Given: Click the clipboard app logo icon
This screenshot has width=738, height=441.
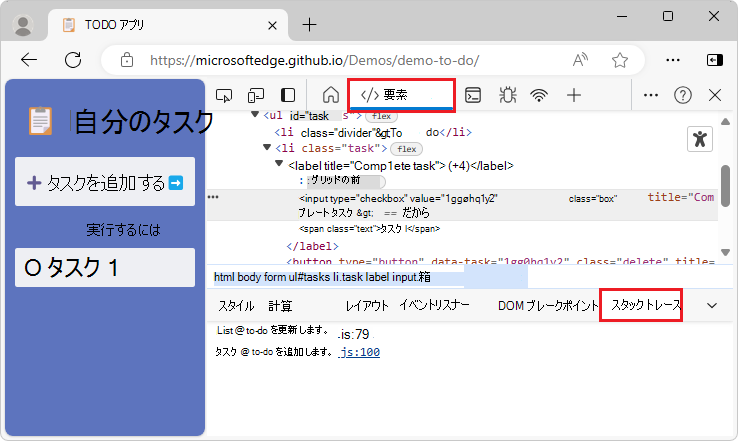Looking at the screenshot, I should click(x=40, y=121).
